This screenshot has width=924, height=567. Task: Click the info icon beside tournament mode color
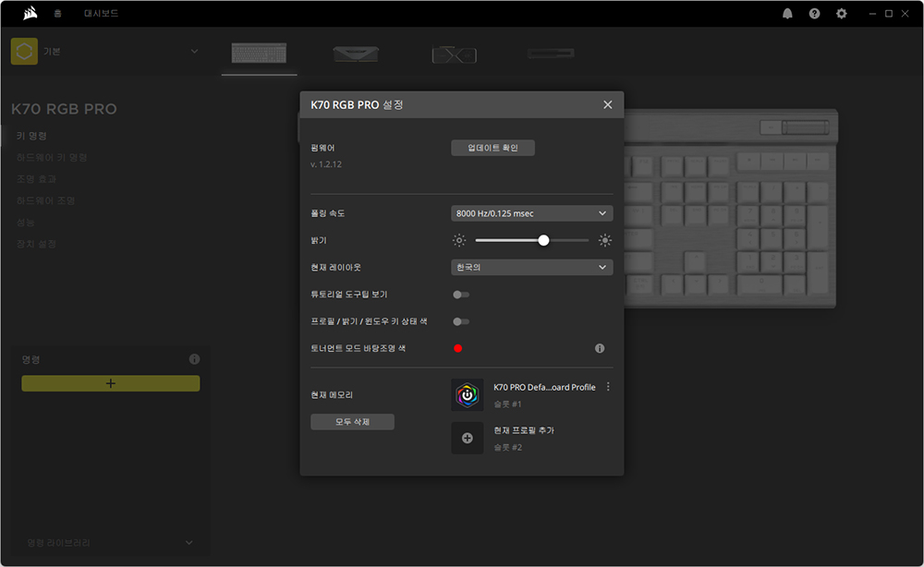tap(600, 348)
